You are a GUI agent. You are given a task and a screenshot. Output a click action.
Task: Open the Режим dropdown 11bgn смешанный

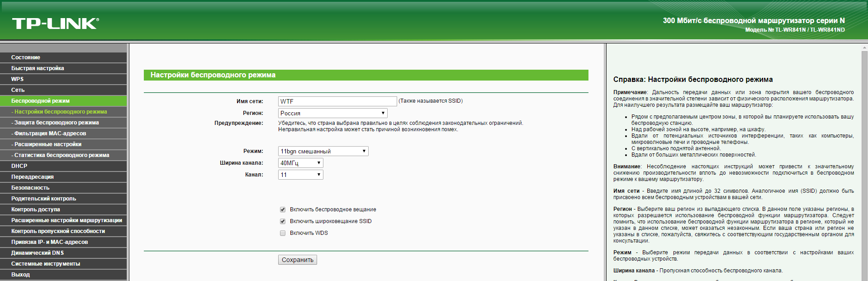323,151
